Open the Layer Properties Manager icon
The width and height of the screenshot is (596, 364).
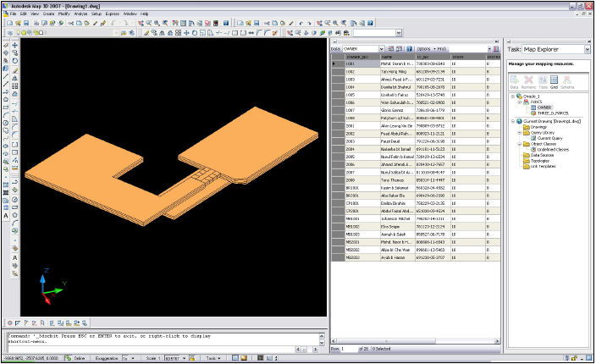[10, 33]
